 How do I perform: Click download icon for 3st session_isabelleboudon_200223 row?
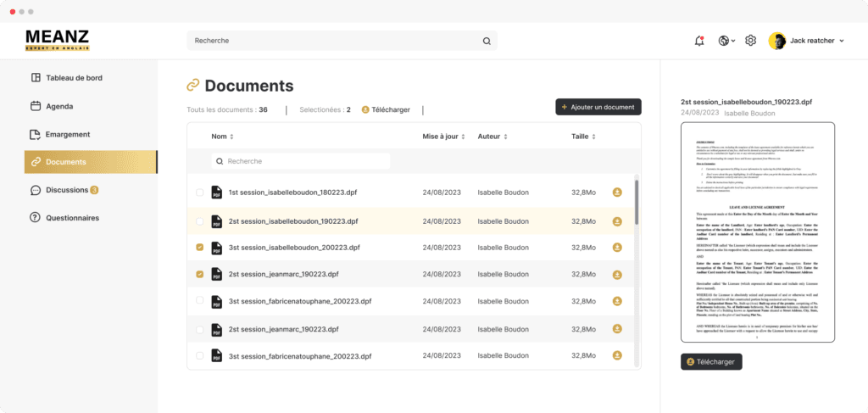pos(617,248)
